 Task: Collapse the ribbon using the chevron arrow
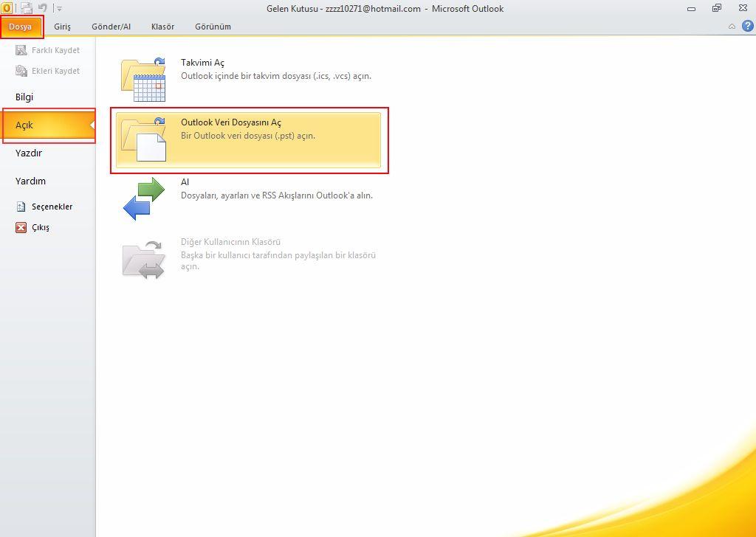tap(732, 27)
